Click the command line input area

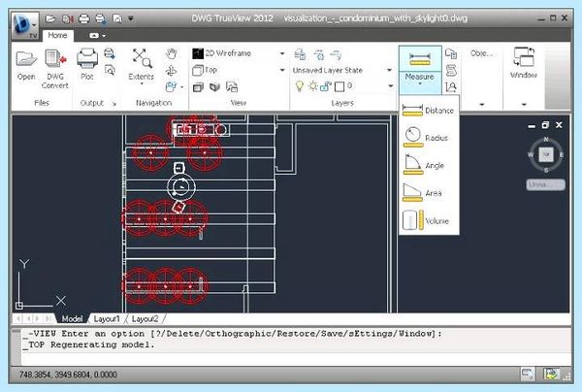(x=296, y=359)
